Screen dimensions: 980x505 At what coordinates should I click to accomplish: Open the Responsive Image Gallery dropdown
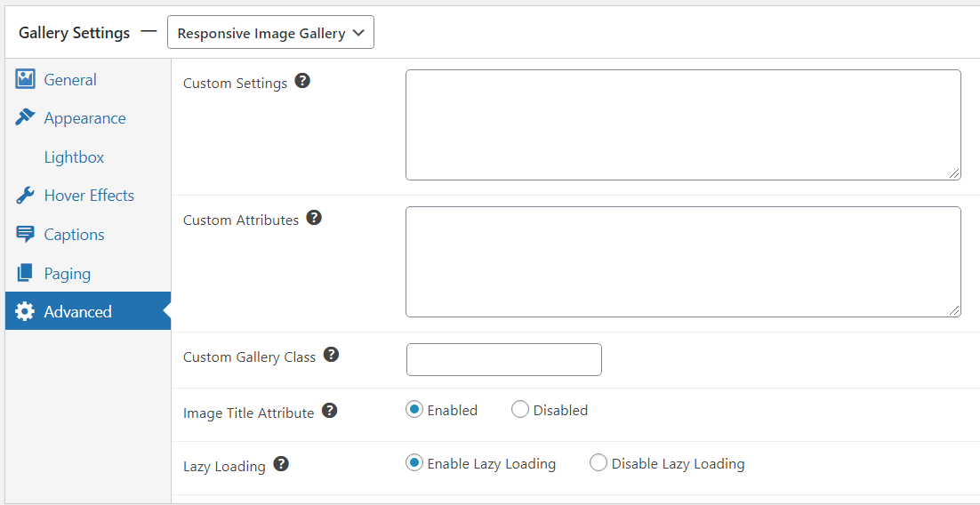270,33
